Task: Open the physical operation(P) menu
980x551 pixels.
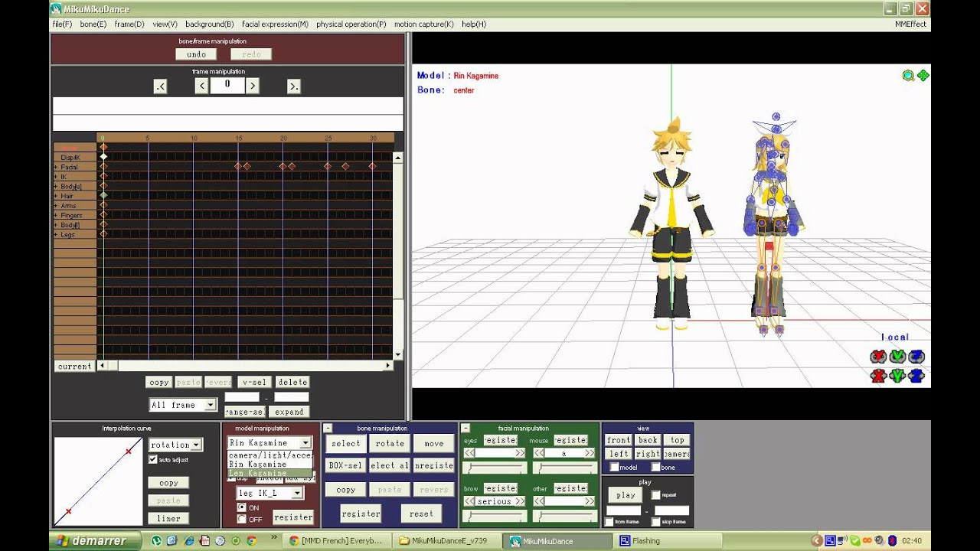Action: click(351, 24)
